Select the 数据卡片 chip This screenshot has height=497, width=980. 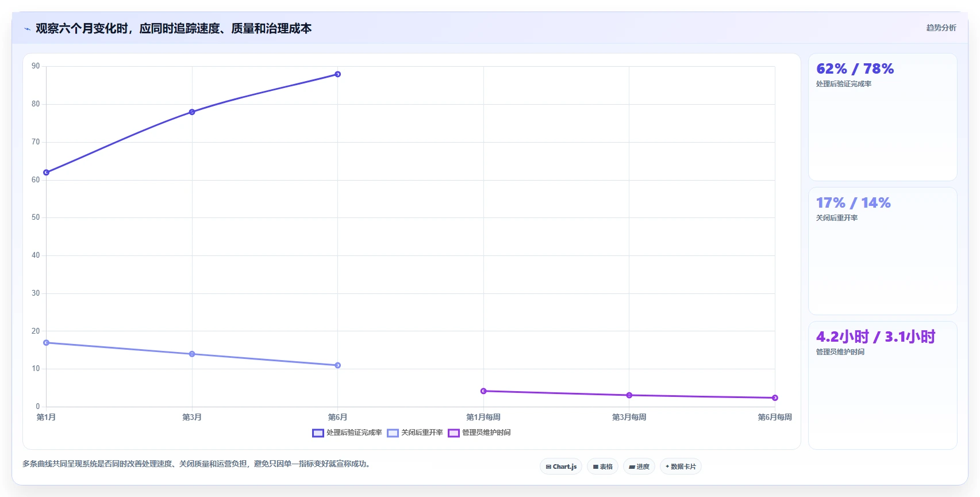pyautogui.click(x=681, y=467)
